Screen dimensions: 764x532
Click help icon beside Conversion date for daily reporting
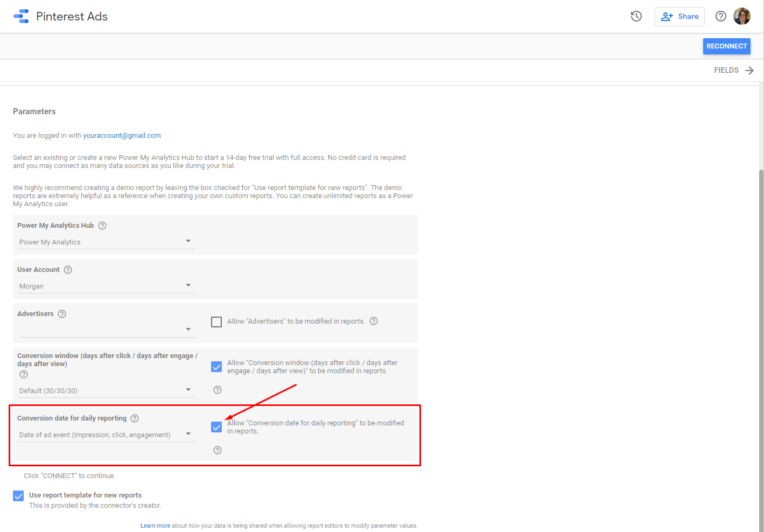coord(135,418)
